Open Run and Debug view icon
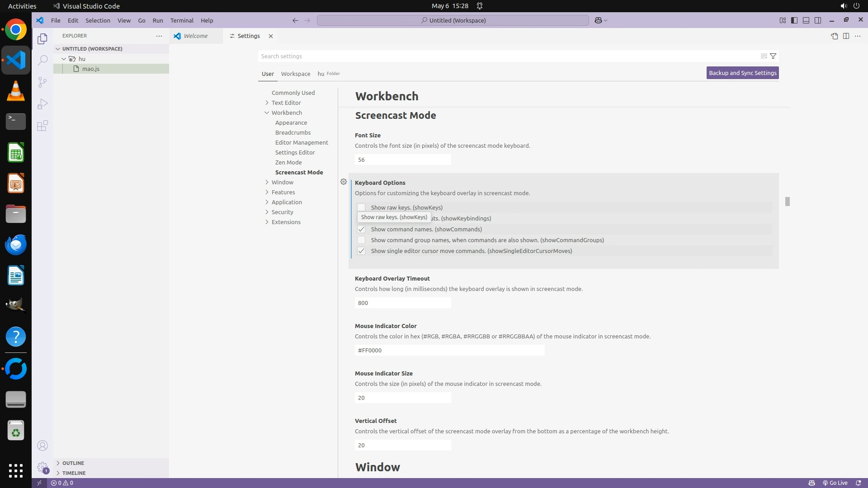Viewport: 868px width, 488px height. click(42, 104)
